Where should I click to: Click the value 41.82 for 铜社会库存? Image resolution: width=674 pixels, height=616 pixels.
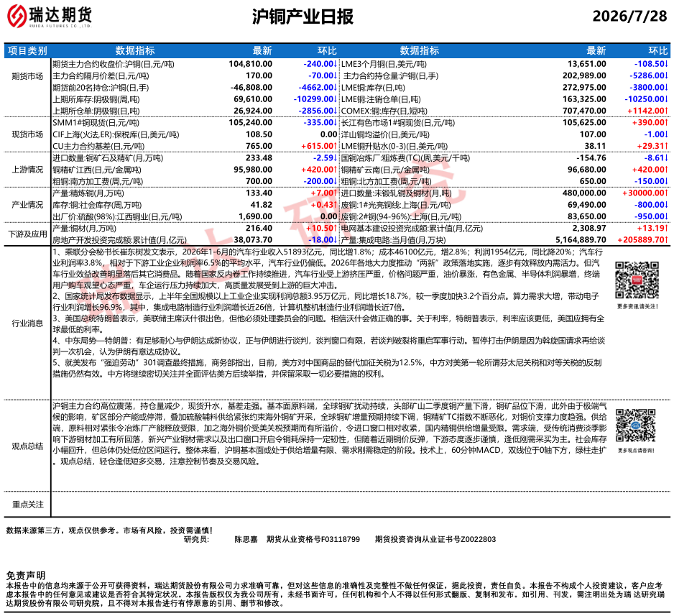tap(262, 205)
